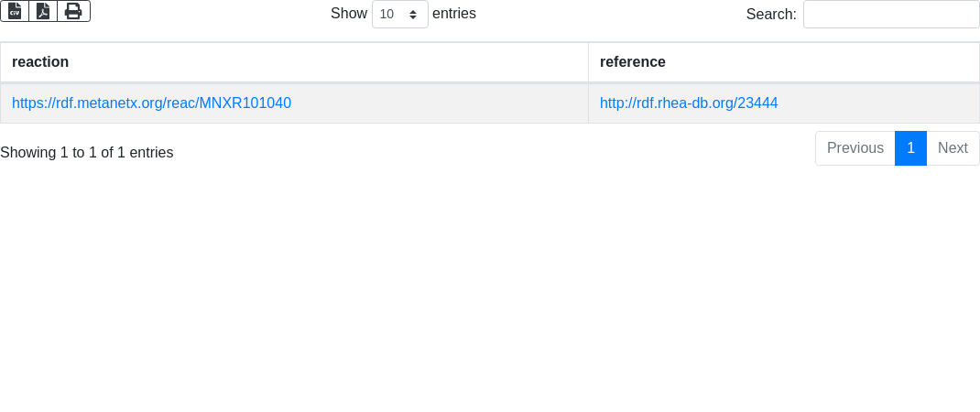The width and height of the screenshot is (980, 412).
Task: Click the "Showing 1 to 1" info text
Action: (x=87, y=153)
